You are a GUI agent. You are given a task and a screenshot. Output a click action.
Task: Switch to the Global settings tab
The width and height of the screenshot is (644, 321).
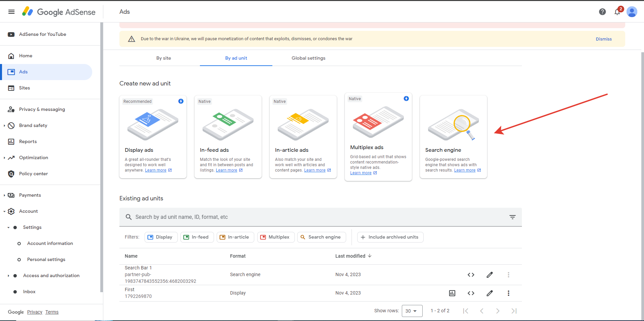pyautogui.click(x=309, y=58)
